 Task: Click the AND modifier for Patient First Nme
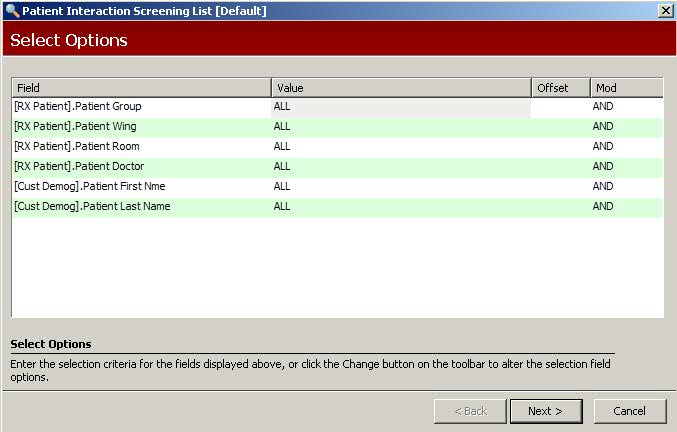pos(603,186)
